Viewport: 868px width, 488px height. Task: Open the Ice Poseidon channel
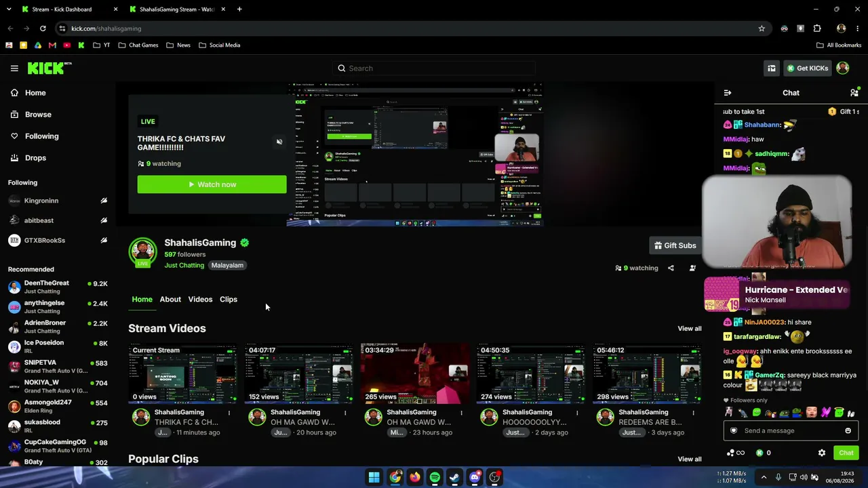tap(58, 347)
